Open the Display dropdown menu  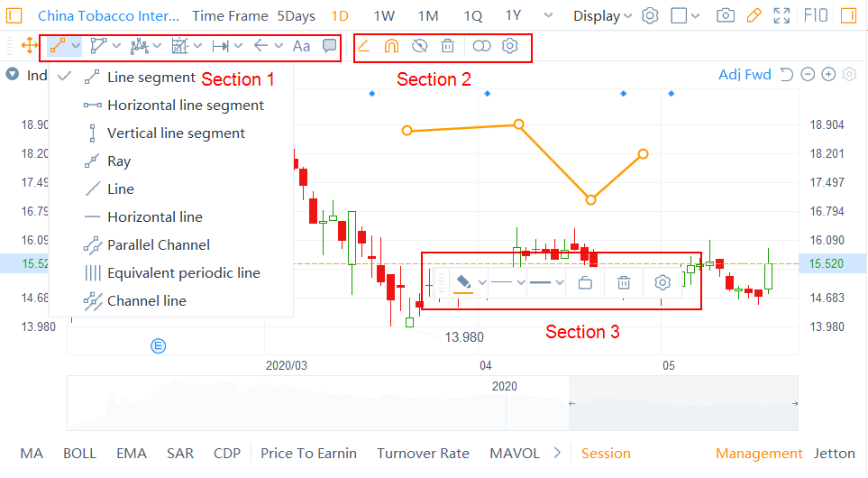click(602, 16)
